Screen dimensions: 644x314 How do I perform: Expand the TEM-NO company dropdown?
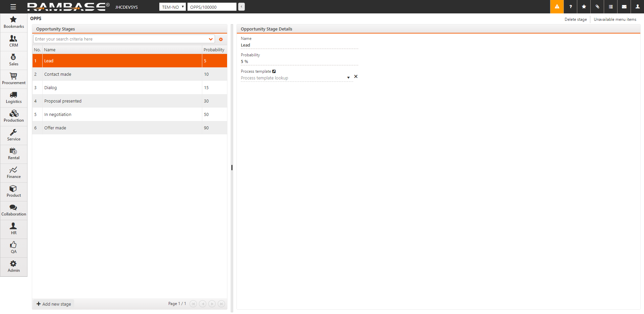172,7
